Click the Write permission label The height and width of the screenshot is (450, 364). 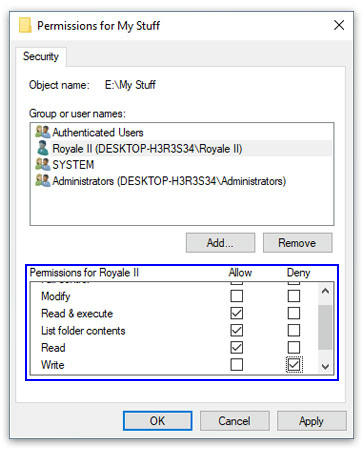coord(53,365)
